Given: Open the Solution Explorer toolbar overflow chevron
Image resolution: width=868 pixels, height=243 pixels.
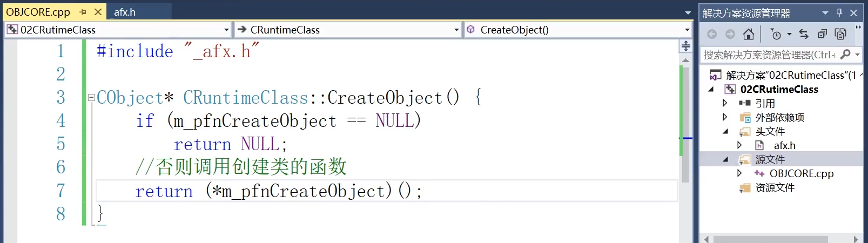Looking at the screenshot, I should pos(858,27).
